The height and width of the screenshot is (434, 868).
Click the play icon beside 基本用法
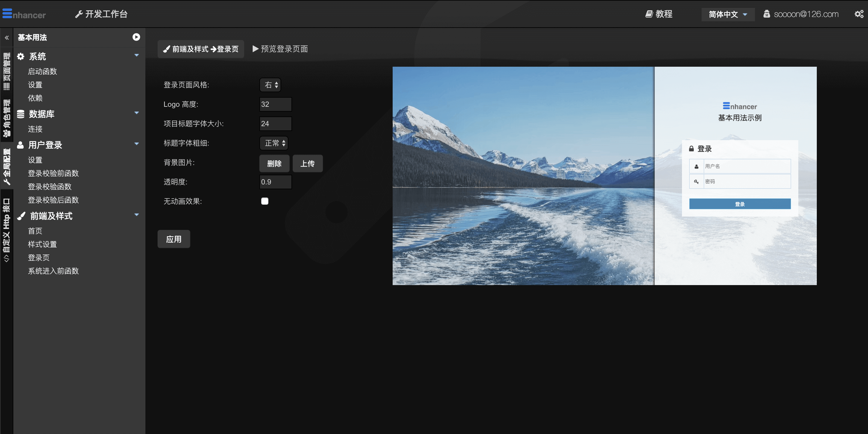136,37
